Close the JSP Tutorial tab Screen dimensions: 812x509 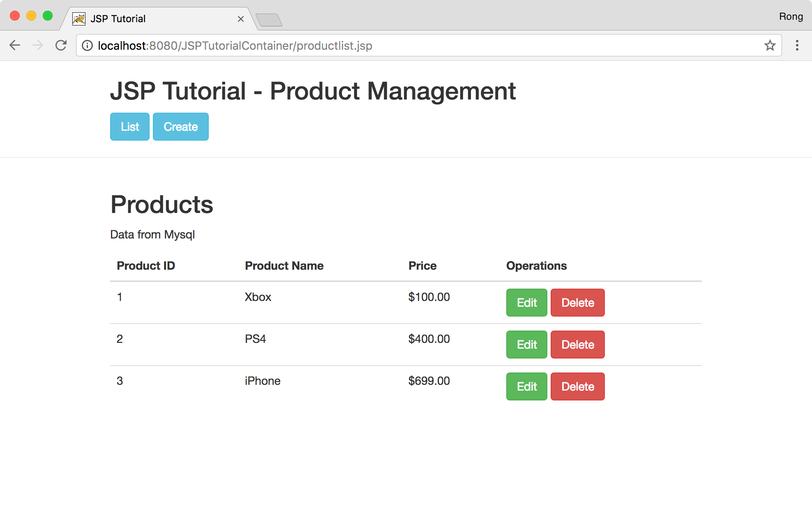pos(241,19)
